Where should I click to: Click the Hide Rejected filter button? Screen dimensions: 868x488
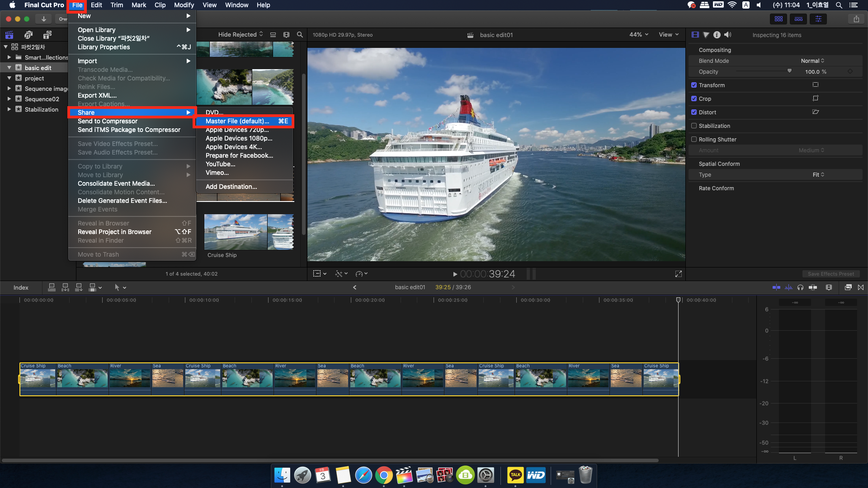coord(240,35)
